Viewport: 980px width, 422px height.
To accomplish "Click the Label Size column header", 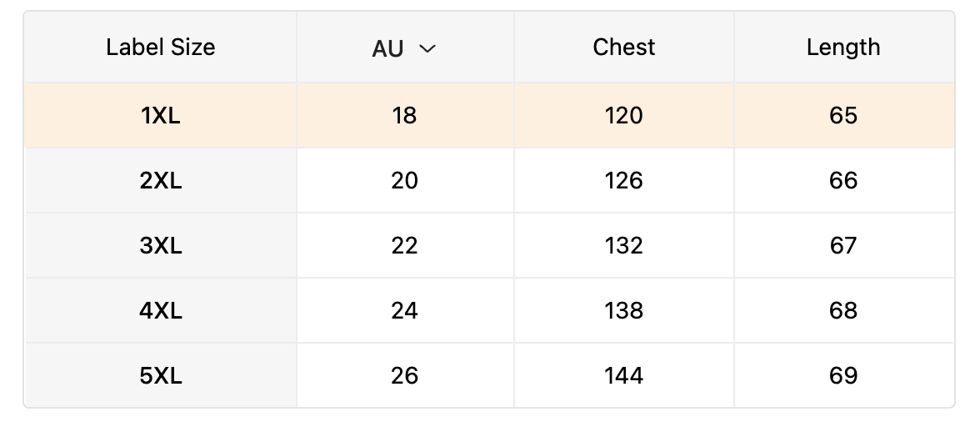I will [x=161, y=48].
